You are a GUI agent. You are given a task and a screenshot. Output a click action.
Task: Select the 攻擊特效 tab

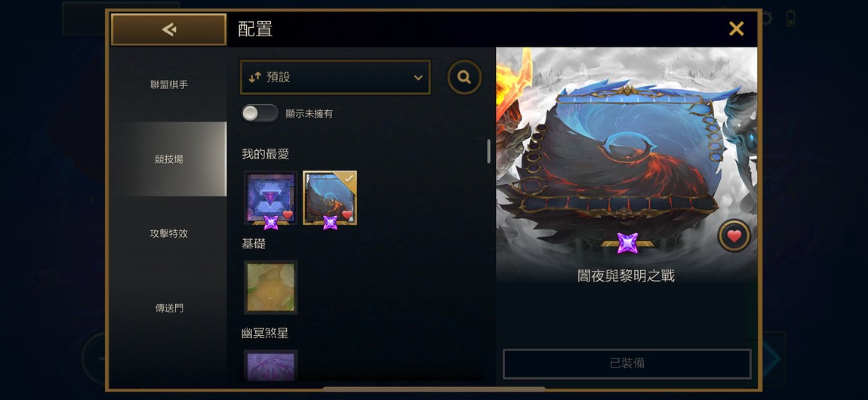(x=169, y=233)
